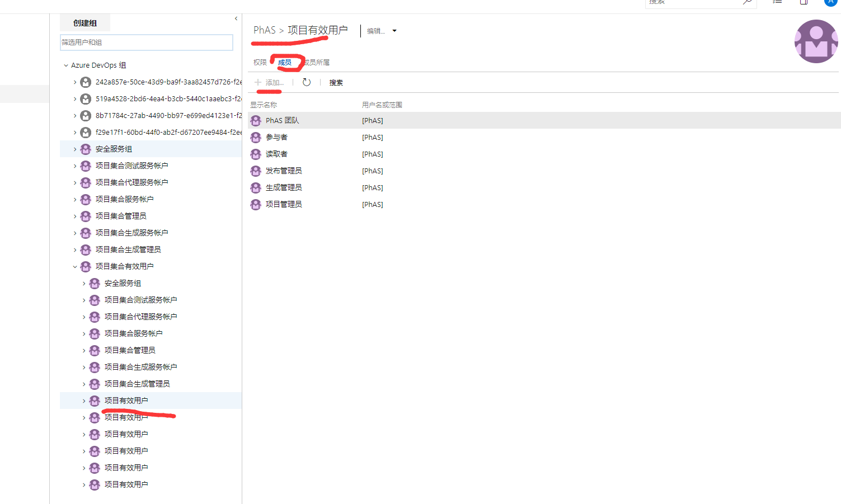Click the 创建组 button
The height and width of the screenshot is (504, 841).
point(85,23)
